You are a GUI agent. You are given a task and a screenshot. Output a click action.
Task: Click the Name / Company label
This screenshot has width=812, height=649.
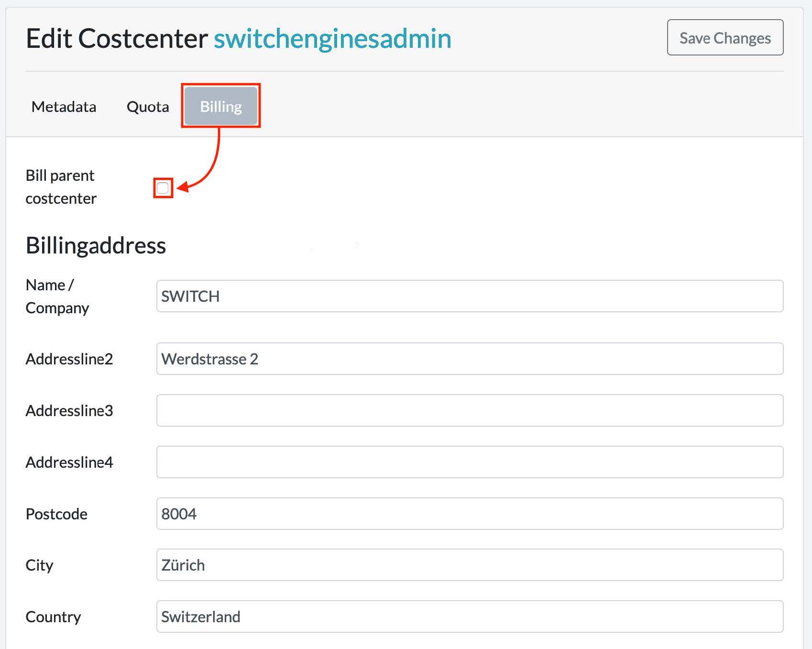tap(57, 296)
